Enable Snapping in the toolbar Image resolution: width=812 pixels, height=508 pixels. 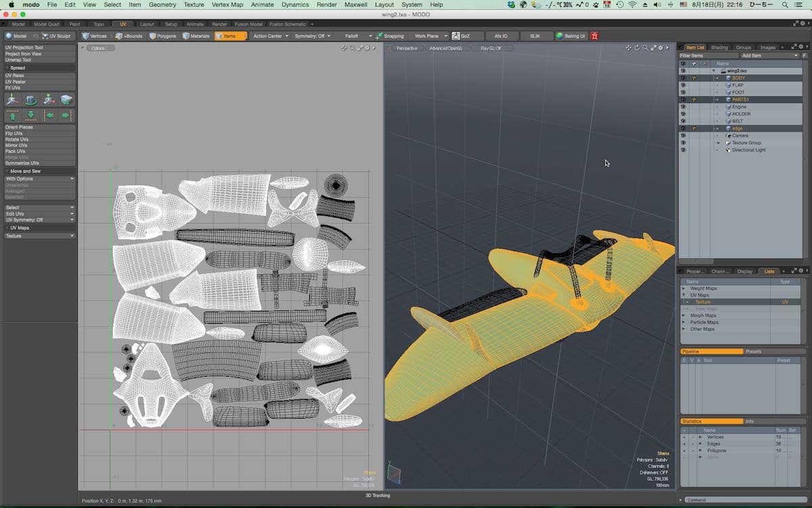pos(390,36)
